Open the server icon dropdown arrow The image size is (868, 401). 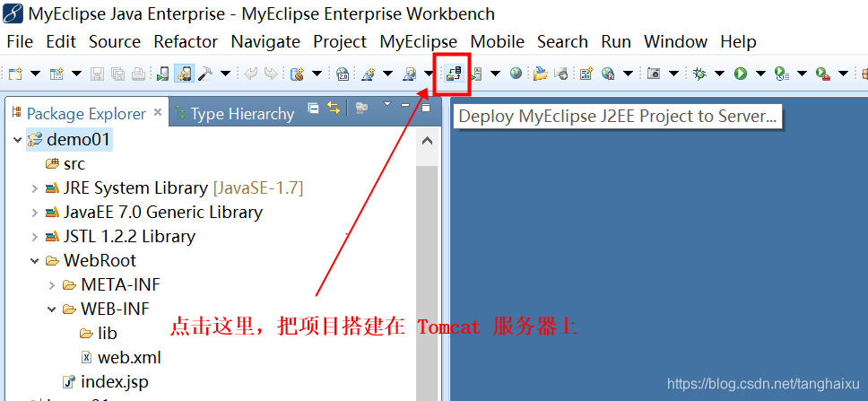[495, 73]
